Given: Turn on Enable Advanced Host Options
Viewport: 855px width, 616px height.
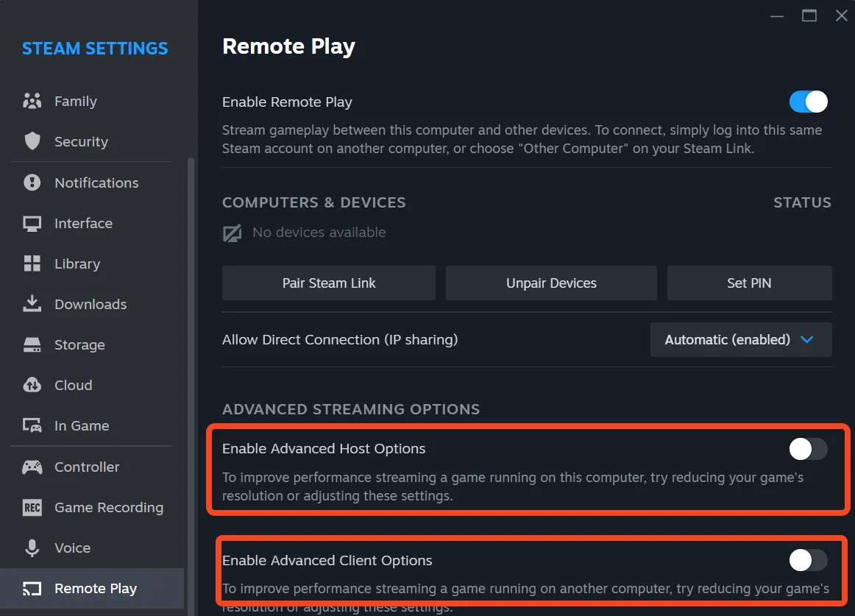Looking at the screenshot, I should point(807,448).
